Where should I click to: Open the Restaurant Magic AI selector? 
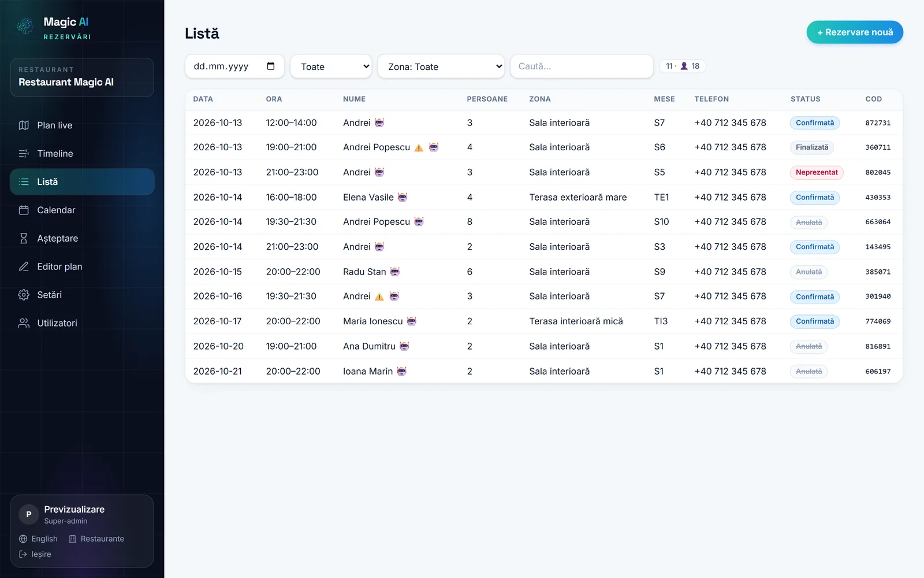82,77
